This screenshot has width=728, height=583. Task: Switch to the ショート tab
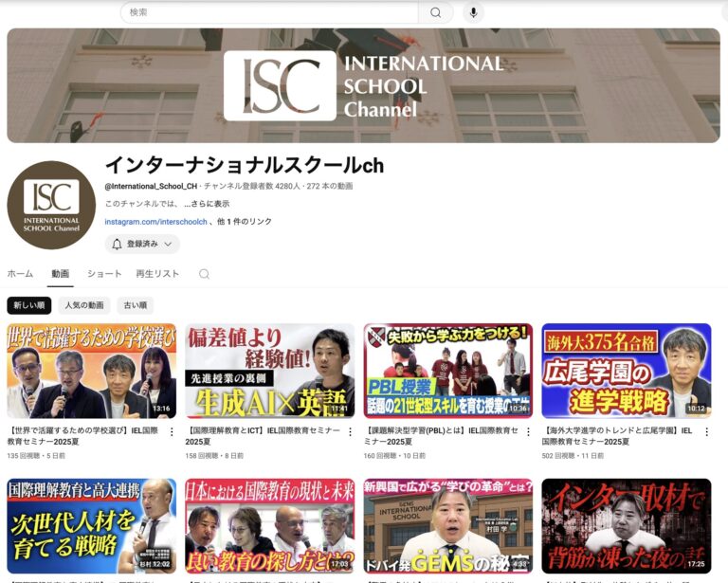[104, 274]
